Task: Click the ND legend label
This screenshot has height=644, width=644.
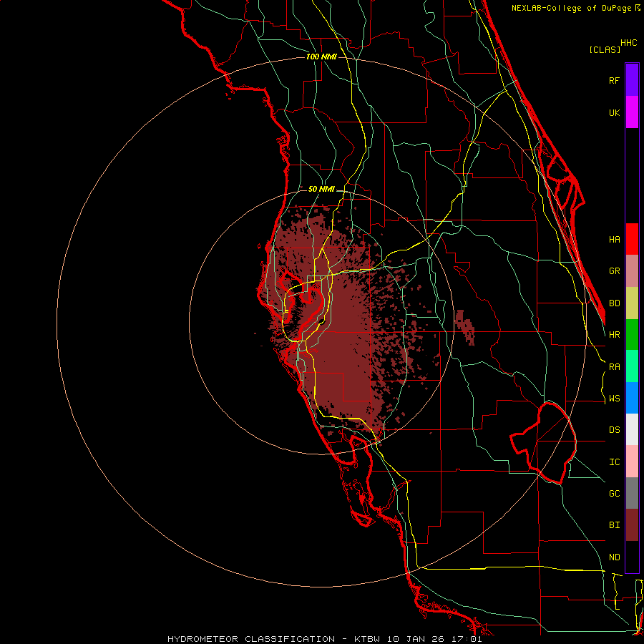Action: click(614, 557)
